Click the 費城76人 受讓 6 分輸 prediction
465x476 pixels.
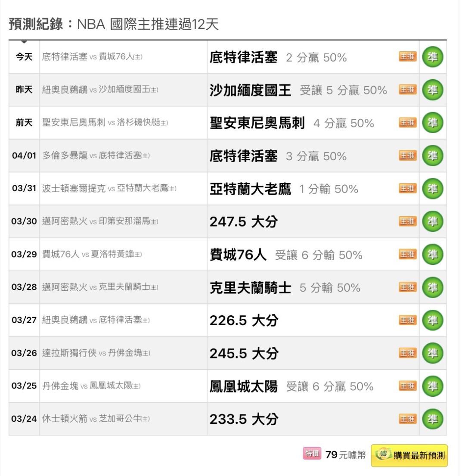click(x=286, y=255)
